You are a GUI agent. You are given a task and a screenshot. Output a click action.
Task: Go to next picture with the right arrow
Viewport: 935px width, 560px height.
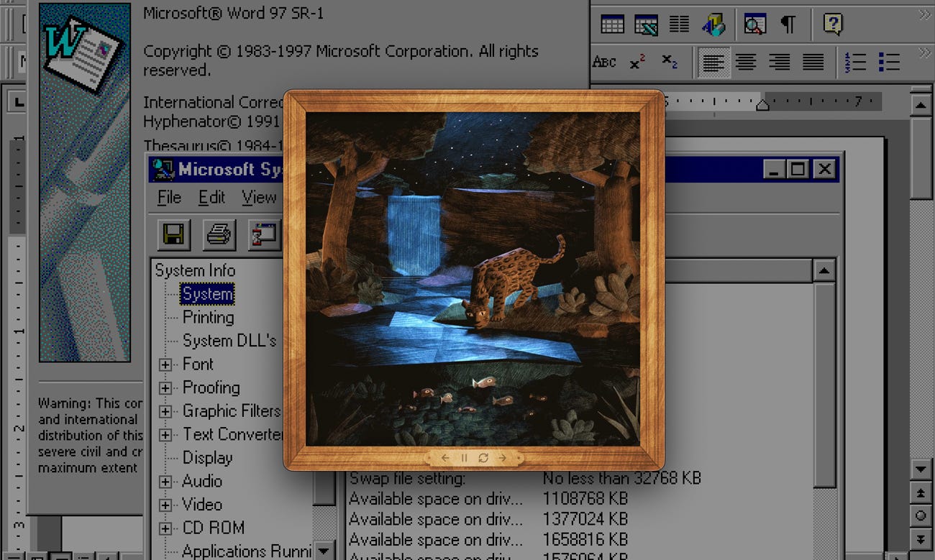click(x=503, y=458)
